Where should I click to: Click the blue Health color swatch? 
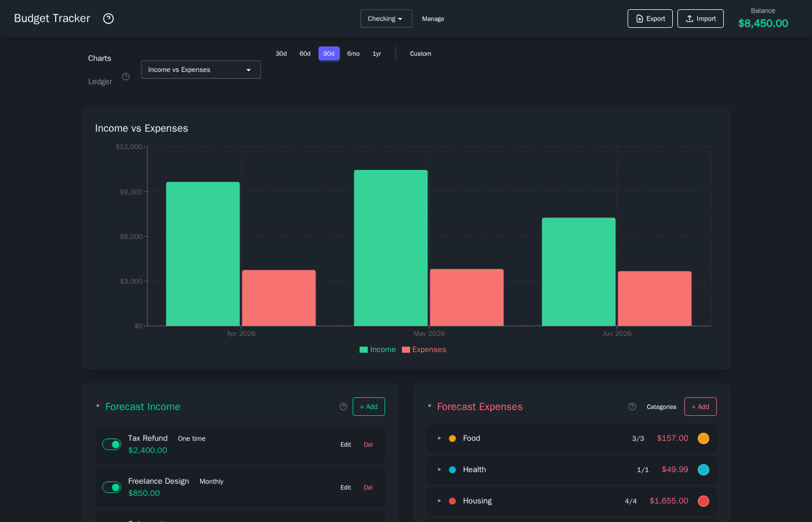pos(704,470)
